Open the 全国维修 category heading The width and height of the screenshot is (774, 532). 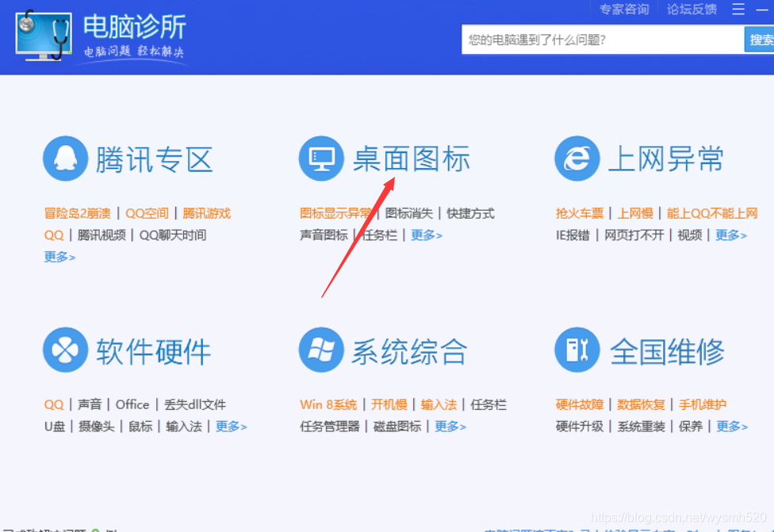coord(667,351)
